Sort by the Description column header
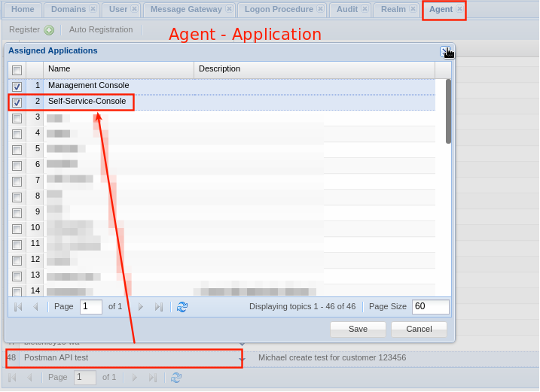 pyautogui.click(x=313, y=69)
